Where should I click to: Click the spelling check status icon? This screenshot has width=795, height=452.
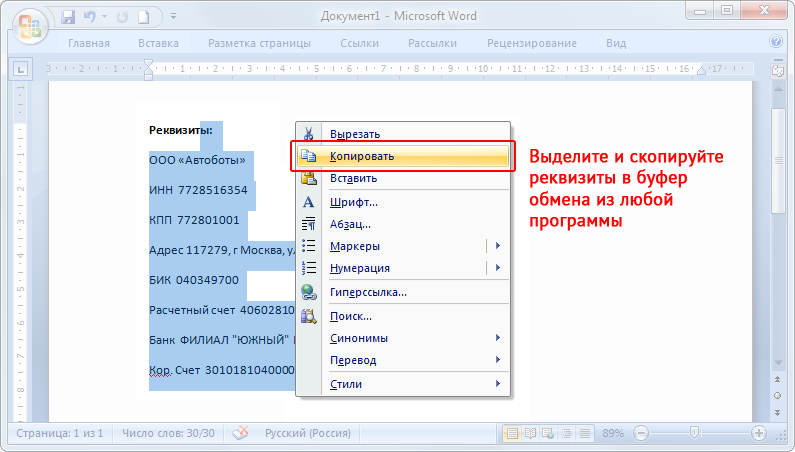pyautogui.click(x=240, y=433)
